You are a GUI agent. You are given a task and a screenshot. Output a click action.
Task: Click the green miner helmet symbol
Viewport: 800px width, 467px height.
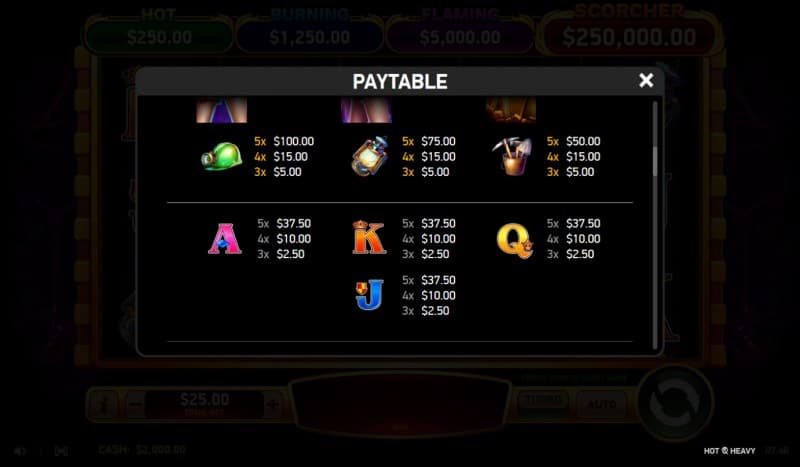pos(221,156)
